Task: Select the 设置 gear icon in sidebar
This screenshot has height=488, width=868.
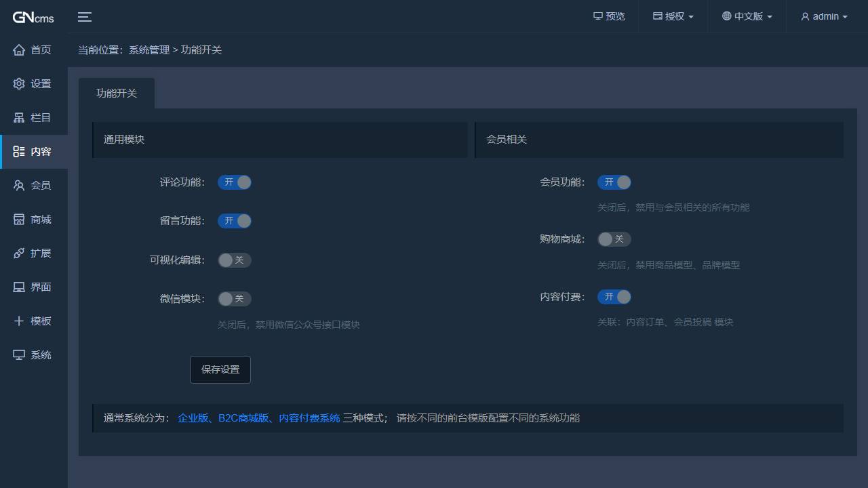Action: coord(18,83)
